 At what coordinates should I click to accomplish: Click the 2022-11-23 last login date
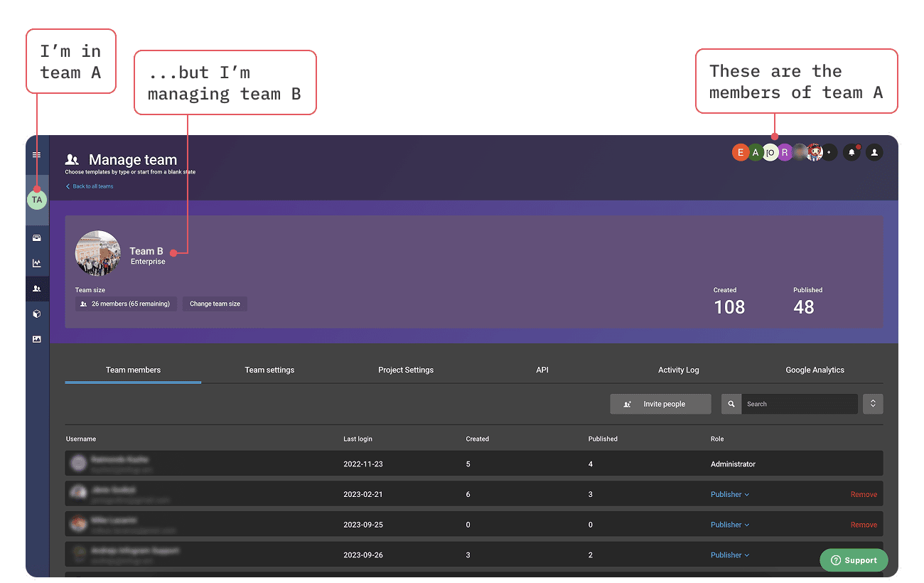pos(363,464)
